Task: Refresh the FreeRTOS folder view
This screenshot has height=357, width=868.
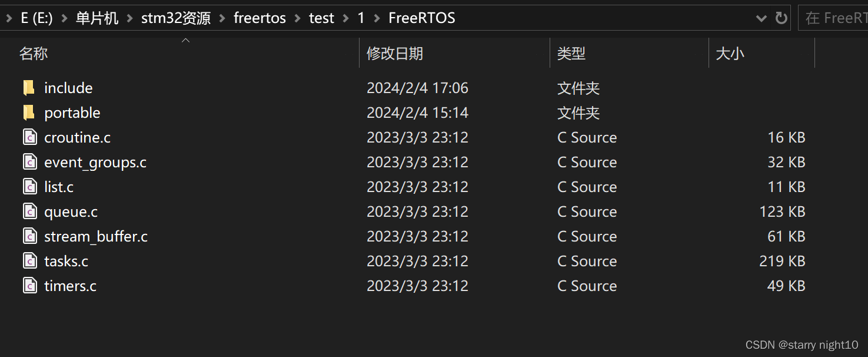Action: 781,18
